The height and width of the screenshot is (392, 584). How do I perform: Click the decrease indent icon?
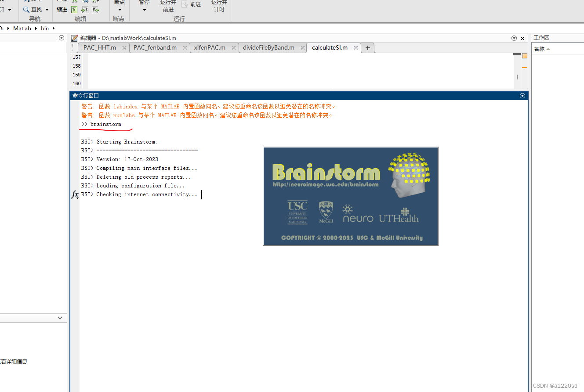pos(95,10)
